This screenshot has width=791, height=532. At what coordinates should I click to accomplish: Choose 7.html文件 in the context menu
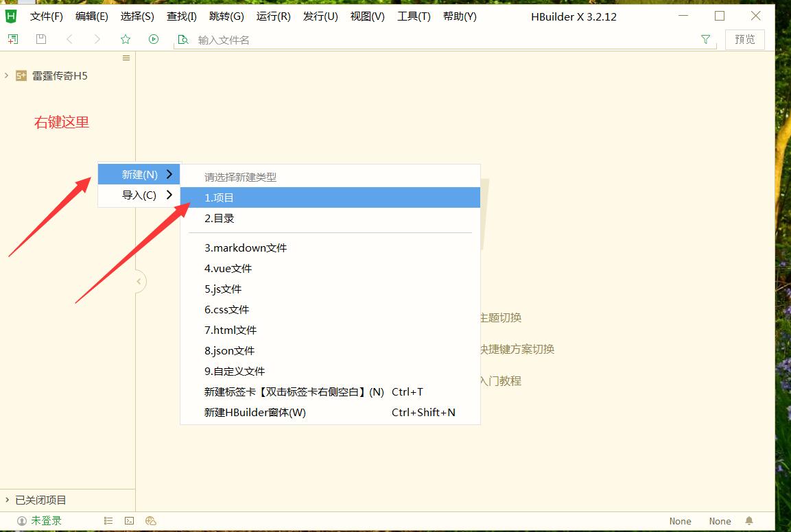click(x=231, y=330)
